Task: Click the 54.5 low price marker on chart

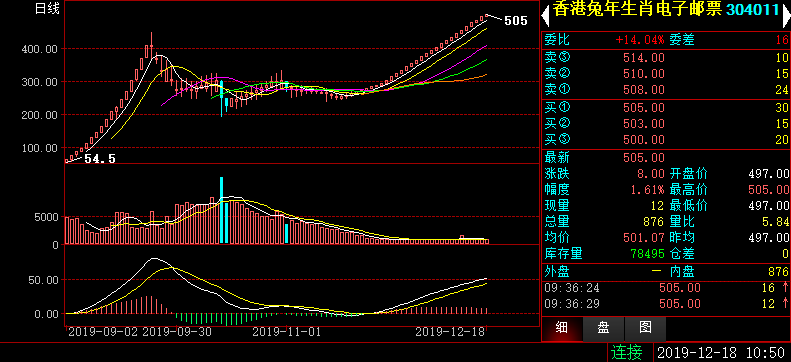Action: point(100,159)
